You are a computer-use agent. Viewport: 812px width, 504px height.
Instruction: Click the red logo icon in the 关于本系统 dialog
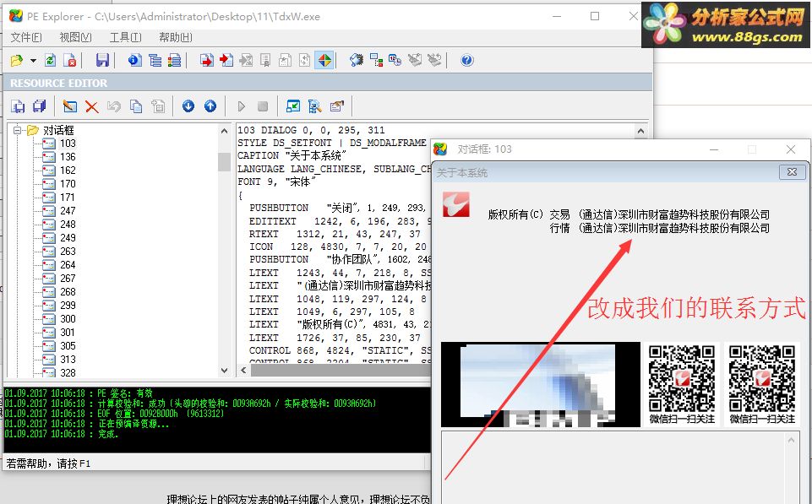point(455,204)
